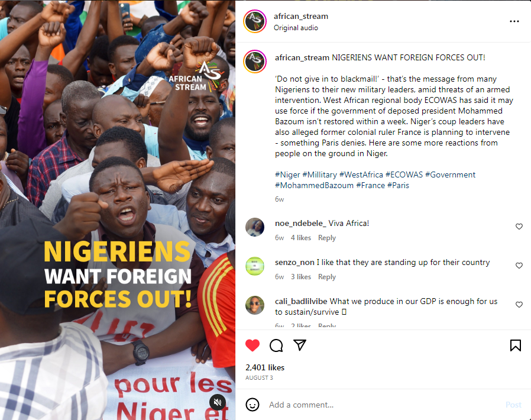Open Original audio link
Image resolution: width=531 pixels, height=420 pixels.
pos(296,28)
